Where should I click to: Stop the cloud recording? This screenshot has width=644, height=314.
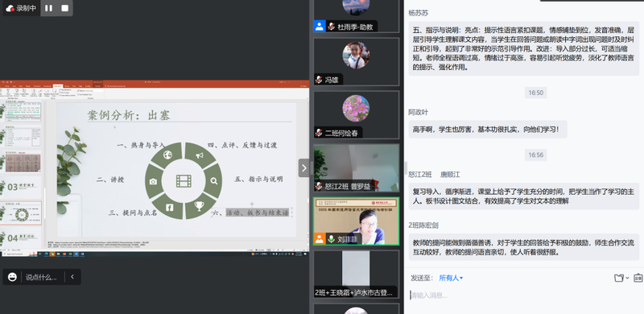click(65, 8)
